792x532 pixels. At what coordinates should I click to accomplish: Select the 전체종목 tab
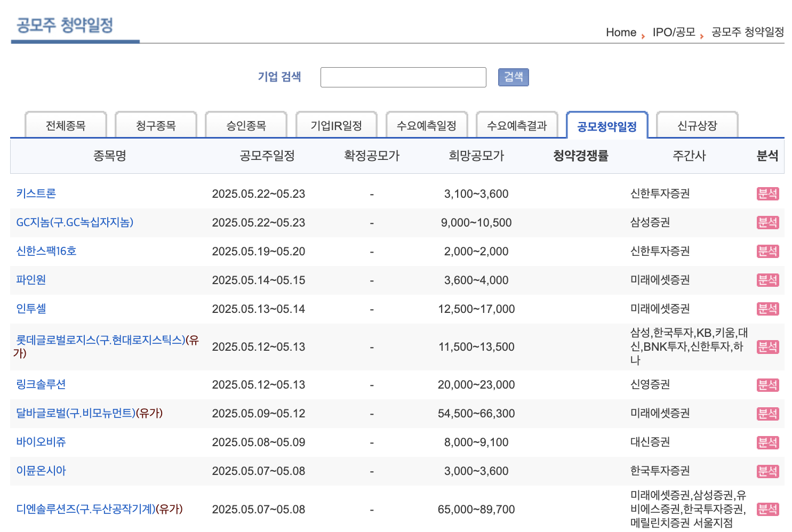[x=65, y=125]
